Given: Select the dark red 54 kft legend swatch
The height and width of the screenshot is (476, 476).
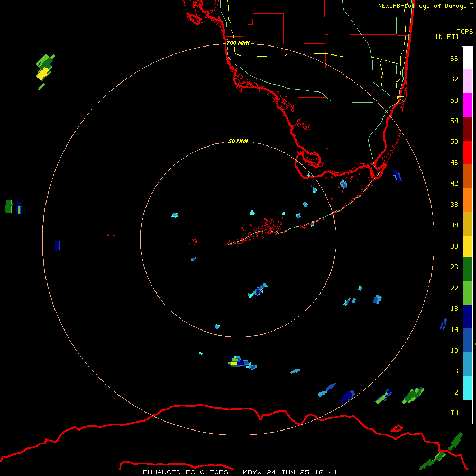Looking at the screenshot, I should [x=467, y=129].
